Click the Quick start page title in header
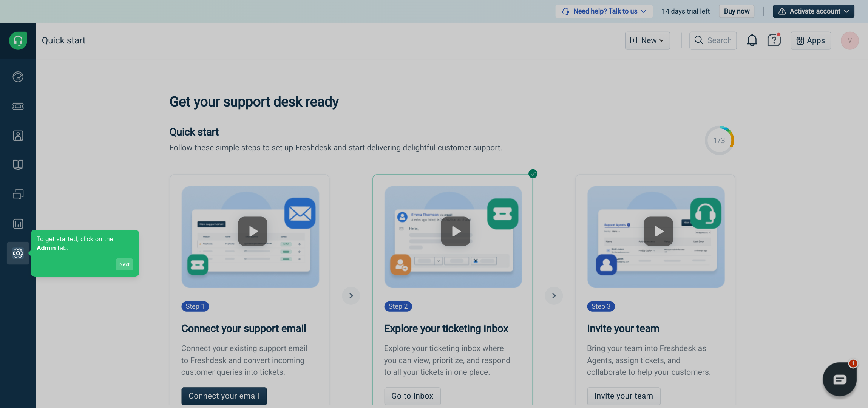 [63, 40]
